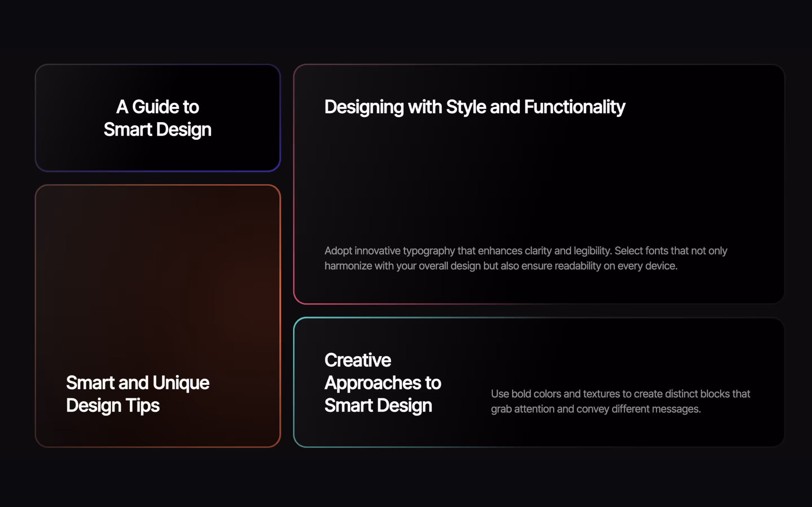Click 'Creative Approaches to Smart Design' heading
The height and width of the screenshot is (507, 812).
click(383, 383)
